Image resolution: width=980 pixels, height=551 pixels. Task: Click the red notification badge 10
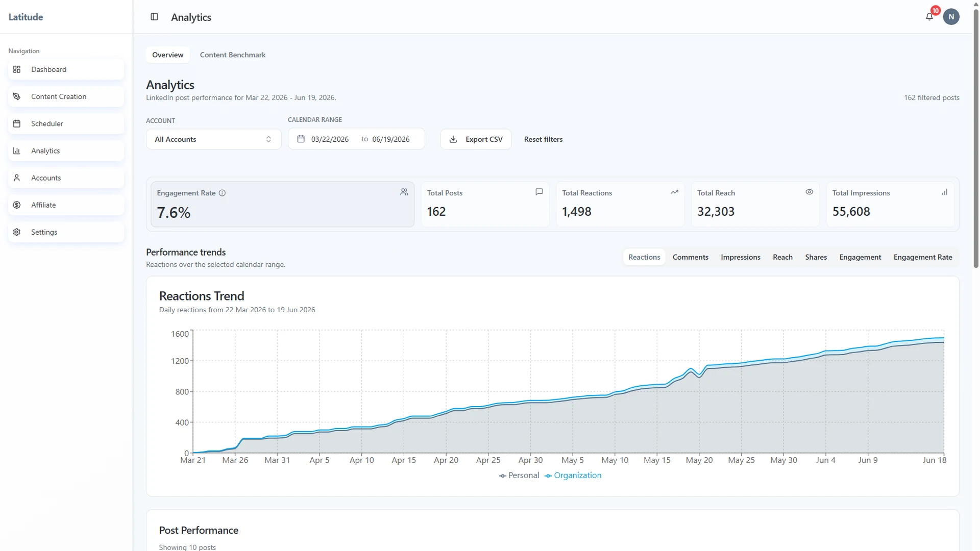[935, 10]
